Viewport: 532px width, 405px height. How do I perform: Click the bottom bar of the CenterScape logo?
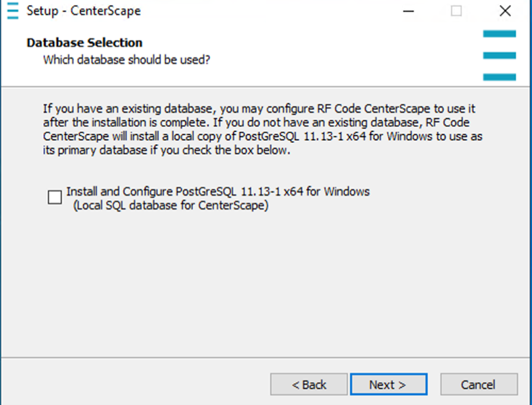(x=499, y=77)
